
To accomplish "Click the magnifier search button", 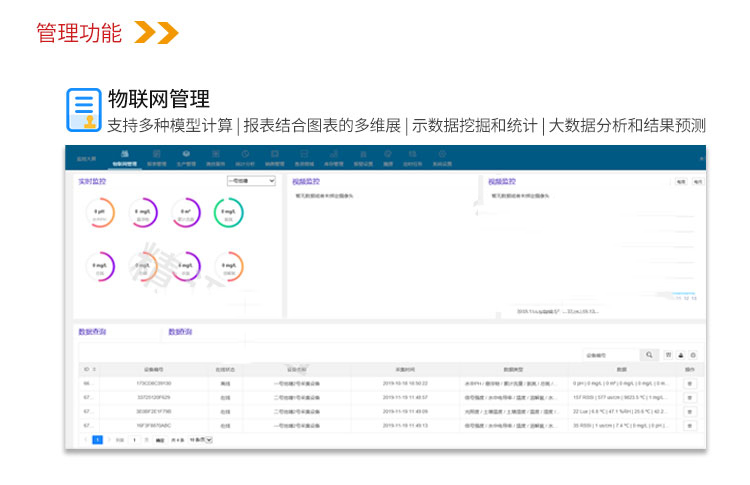I will point(649,355).
